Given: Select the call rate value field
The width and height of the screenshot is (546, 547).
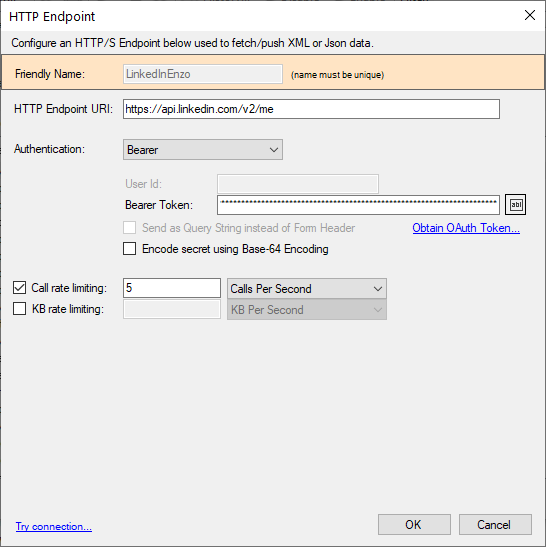Looking at the screenshot, I should point(172,288).
